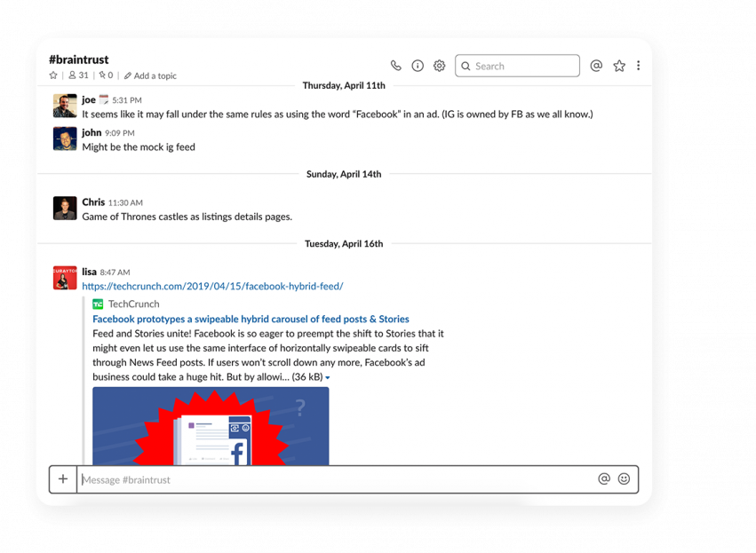Click joe's 5:31 PM timestamp
The height and width of the screenshot is (553, 756).
tap(127, 100)
